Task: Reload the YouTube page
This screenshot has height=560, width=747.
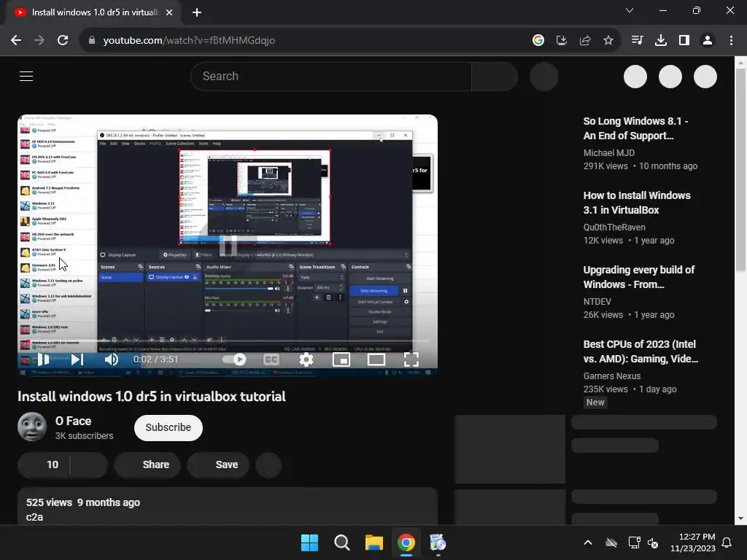Action: (63, 41)
